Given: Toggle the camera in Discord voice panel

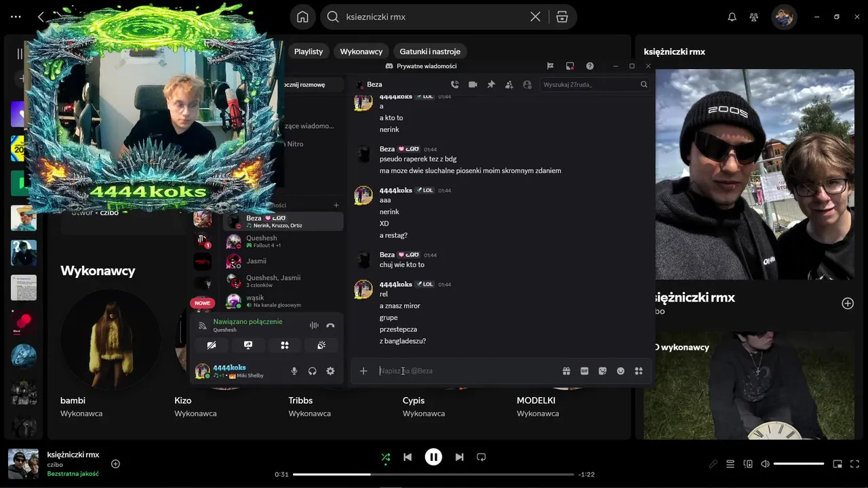Looking at the screenshot, I should [x=212, y=345].
